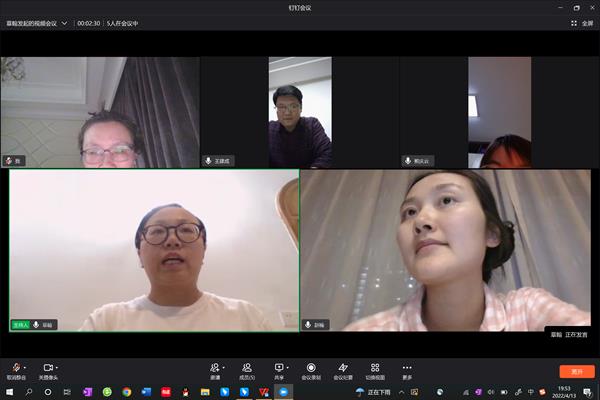Start screen sharing

point(278,368)
